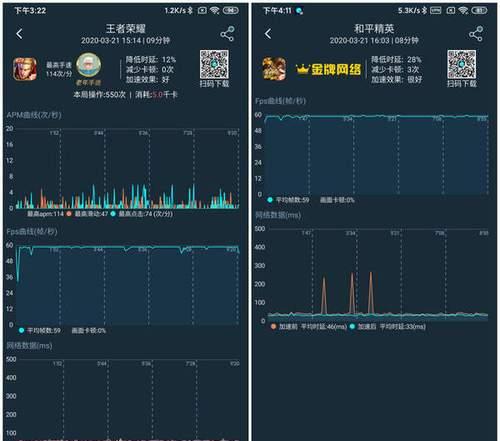The image size is (500, 441).
Task: Tap VPN icon in right status bar
Action: pyautogui.click(x=435, y=10)
